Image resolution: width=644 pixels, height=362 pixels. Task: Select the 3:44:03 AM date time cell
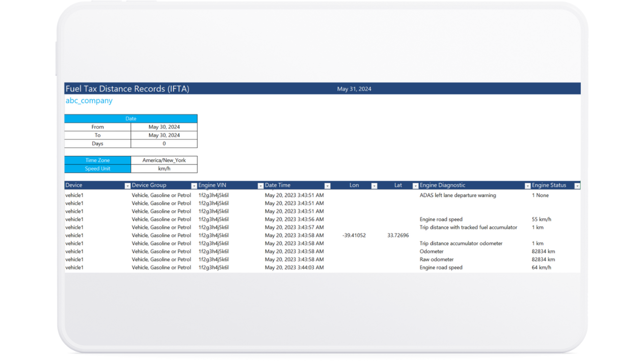[294, 267]
